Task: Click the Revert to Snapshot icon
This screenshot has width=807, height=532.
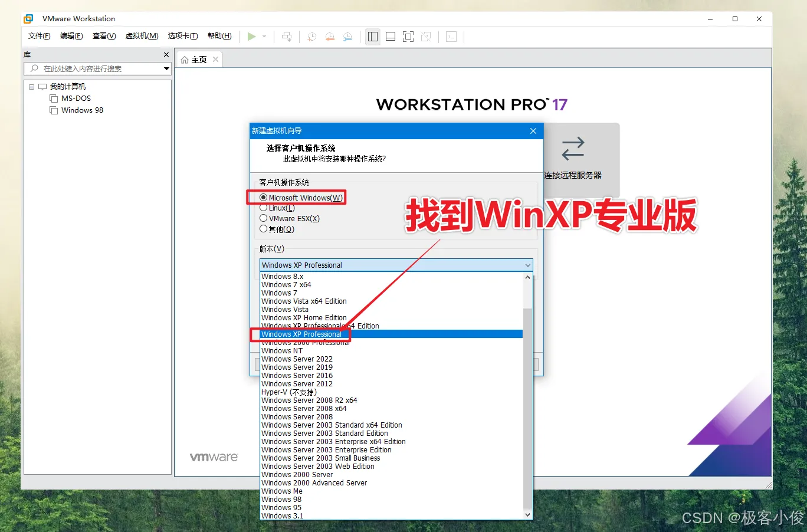Action: pyautogui.click(x=330, y=37)
